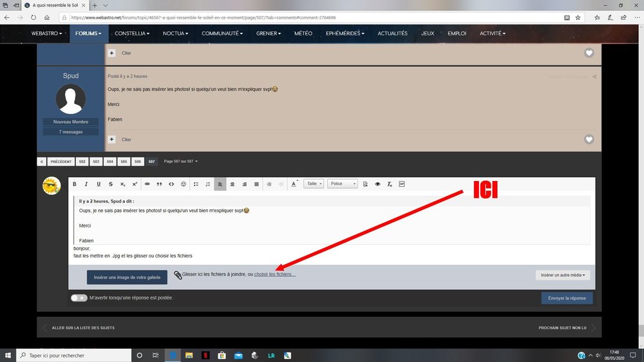Go to page 502
Screen dimensions: 644x362
(82, 162)
